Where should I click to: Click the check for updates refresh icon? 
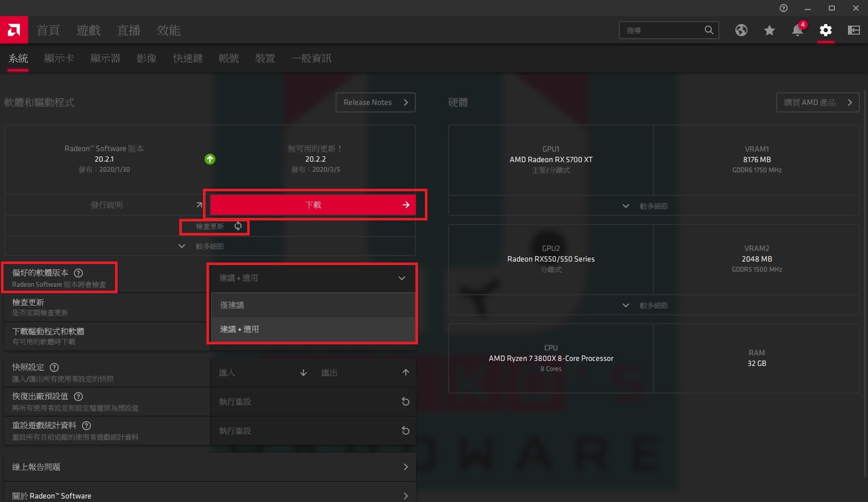[x=238, y=226]
